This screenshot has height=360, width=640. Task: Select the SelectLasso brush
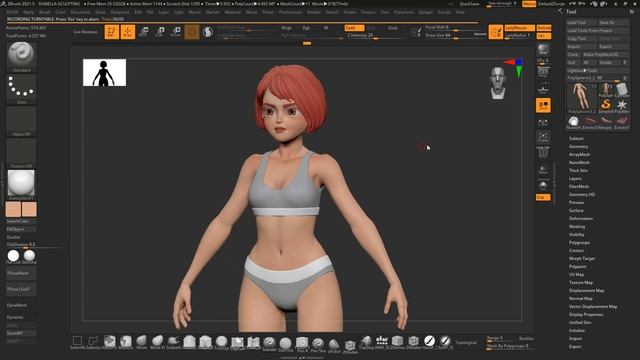click(x=93, y=342)
